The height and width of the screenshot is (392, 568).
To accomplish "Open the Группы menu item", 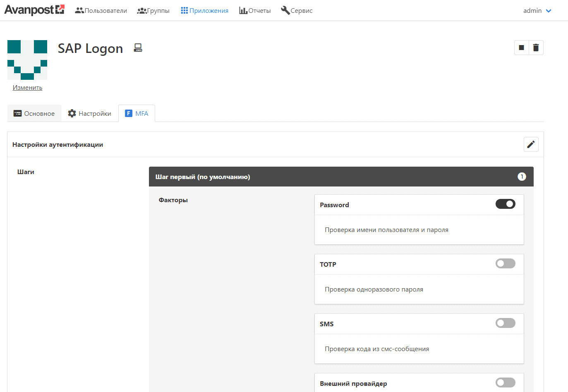I will pos(153,11).
